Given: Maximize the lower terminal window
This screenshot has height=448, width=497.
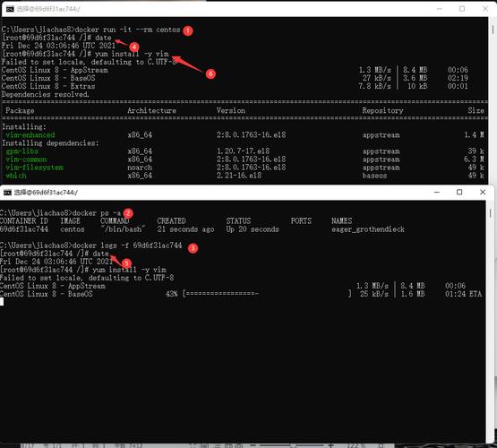Looking at the screenshot, I should tap(459, 192).
